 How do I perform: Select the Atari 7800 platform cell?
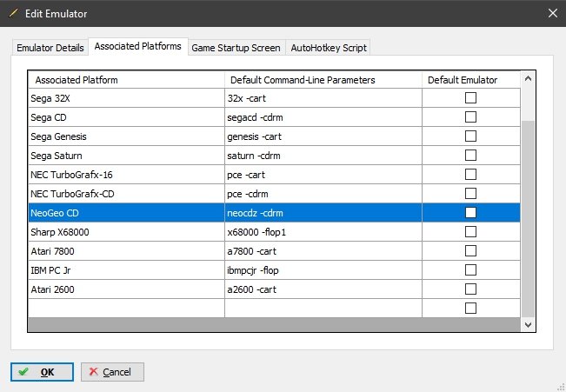point(126,251)
